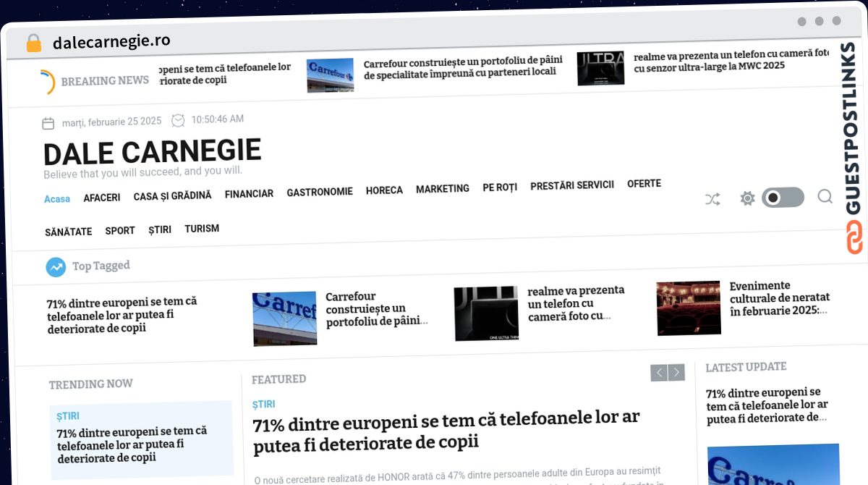Click the Top Tagged trending icon
The image size is (868, 485).
(56, 267)
